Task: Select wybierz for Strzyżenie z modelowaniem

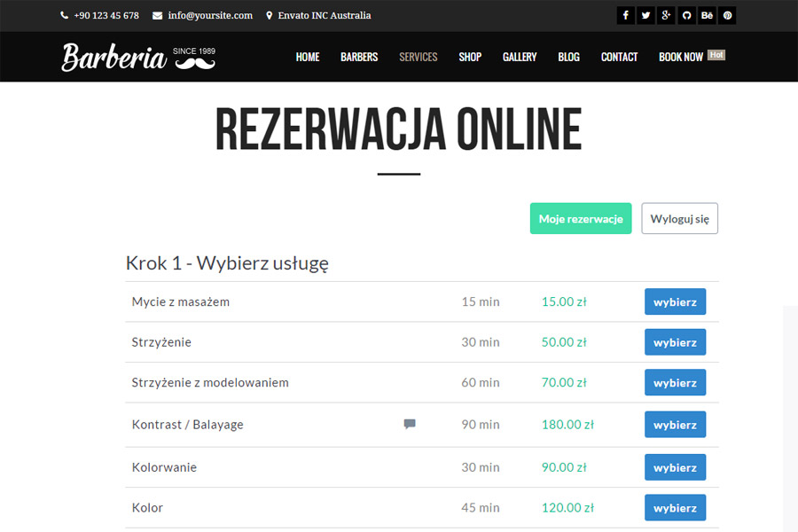Action: click(675, 383)
